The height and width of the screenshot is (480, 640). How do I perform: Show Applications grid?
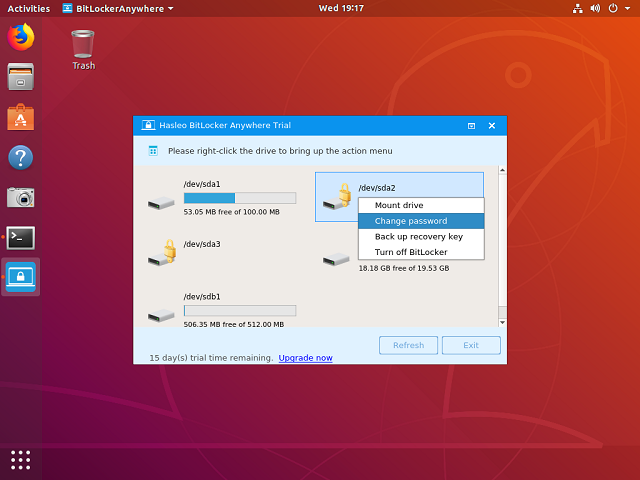pyautogui.click(x=21, y=460)
